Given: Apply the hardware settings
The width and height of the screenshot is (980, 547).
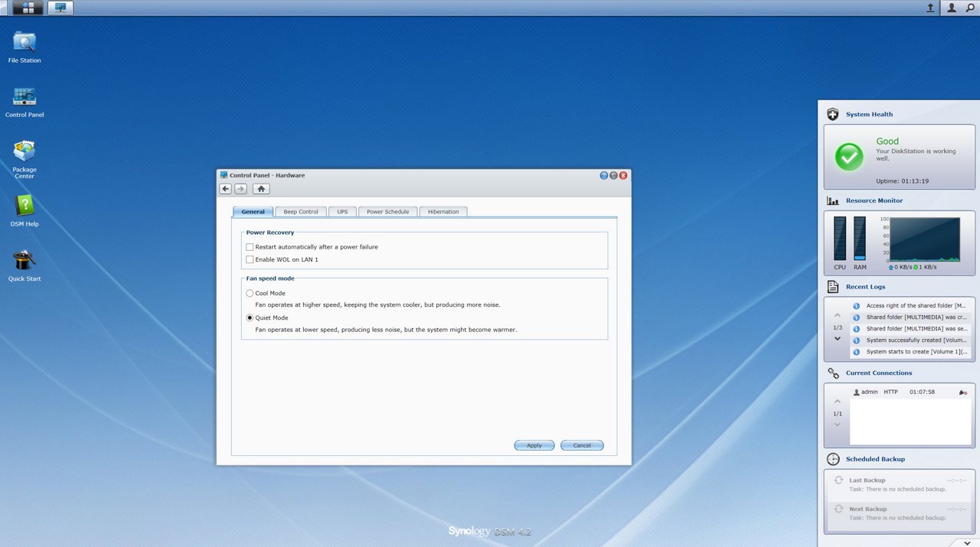Looking at the screenshot, I should [x=534, y=445].
